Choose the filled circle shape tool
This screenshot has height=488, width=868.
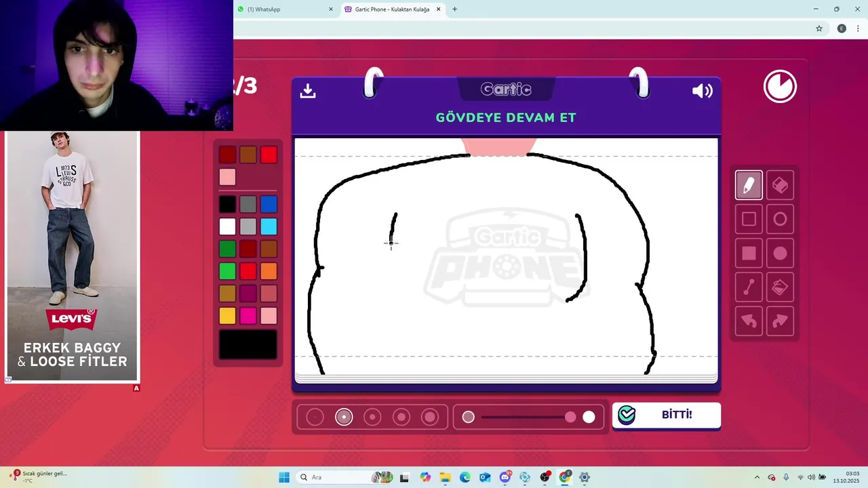(x=780, y=253)
